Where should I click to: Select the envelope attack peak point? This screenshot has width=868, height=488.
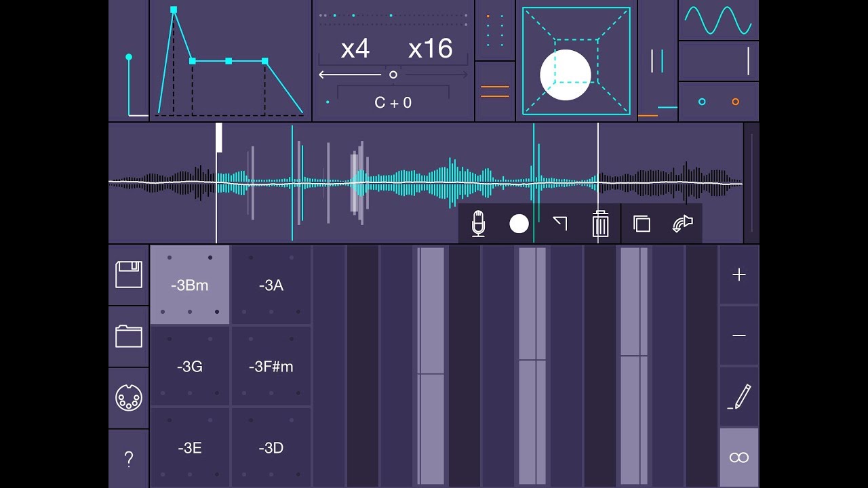(174, 9)
